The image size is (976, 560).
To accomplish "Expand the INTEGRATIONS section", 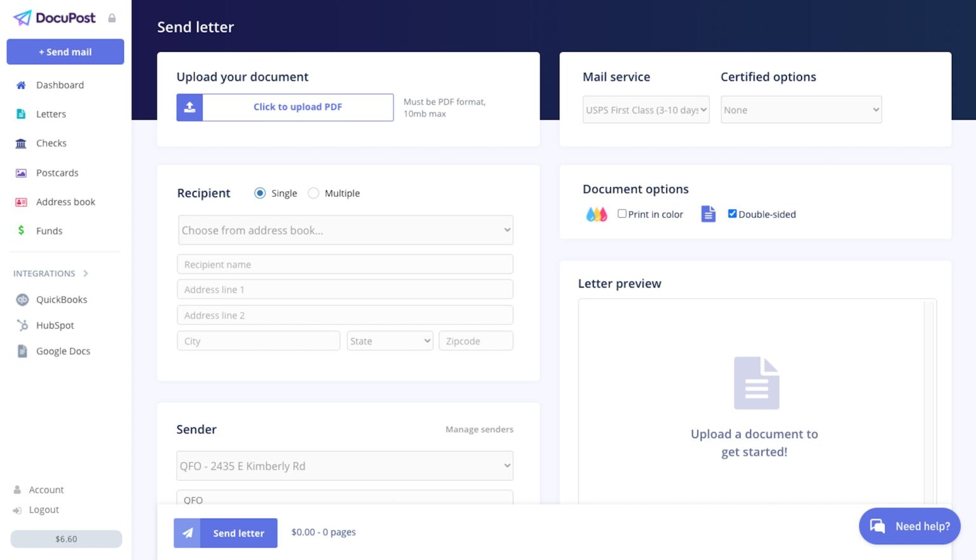I will click(x=86, y=273).
